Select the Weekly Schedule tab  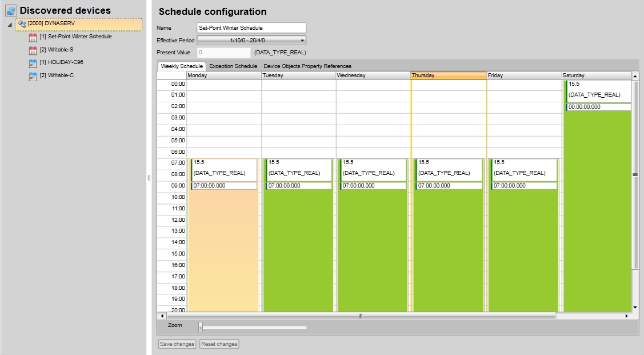point(182,66)
